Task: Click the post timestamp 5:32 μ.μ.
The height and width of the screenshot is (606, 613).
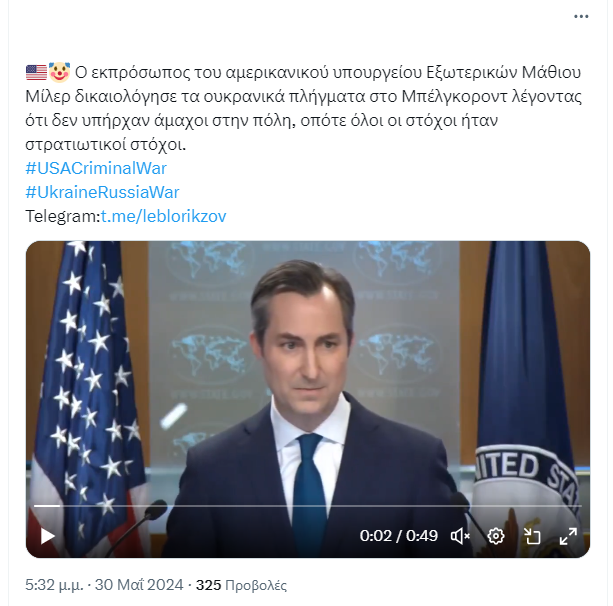Action: (x=54, y=585)
